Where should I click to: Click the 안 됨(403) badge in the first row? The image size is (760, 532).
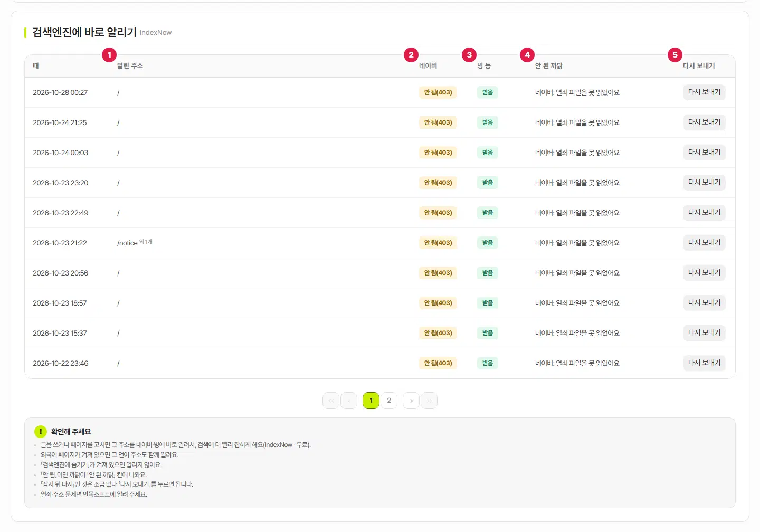tap(438, 92)
